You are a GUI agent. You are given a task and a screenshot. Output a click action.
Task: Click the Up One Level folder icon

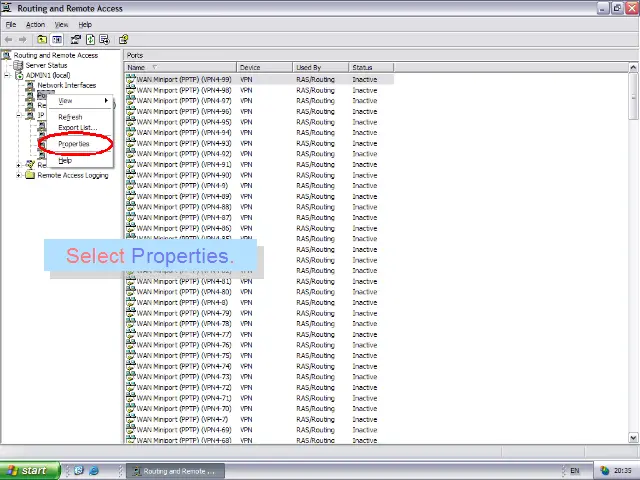coord(42,40)
